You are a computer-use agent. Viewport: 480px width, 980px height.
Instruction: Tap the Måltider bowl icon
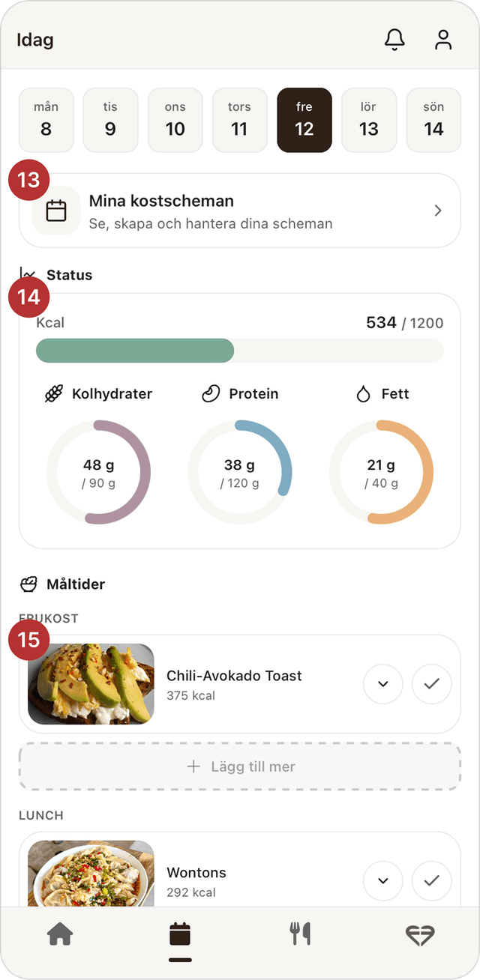28,584
